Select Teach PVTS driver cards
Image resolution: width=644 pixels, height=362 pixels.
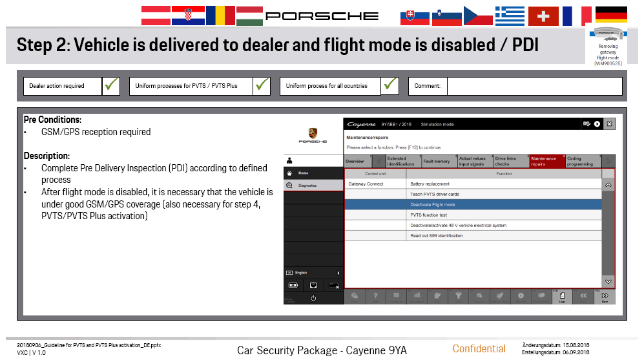[x=504, y=195]
